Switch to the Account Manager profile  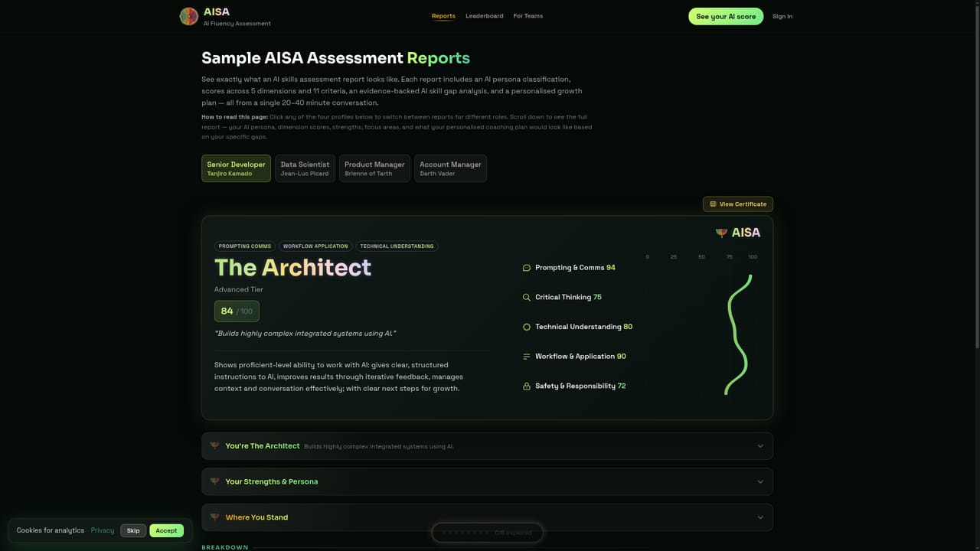coord(450,168)
